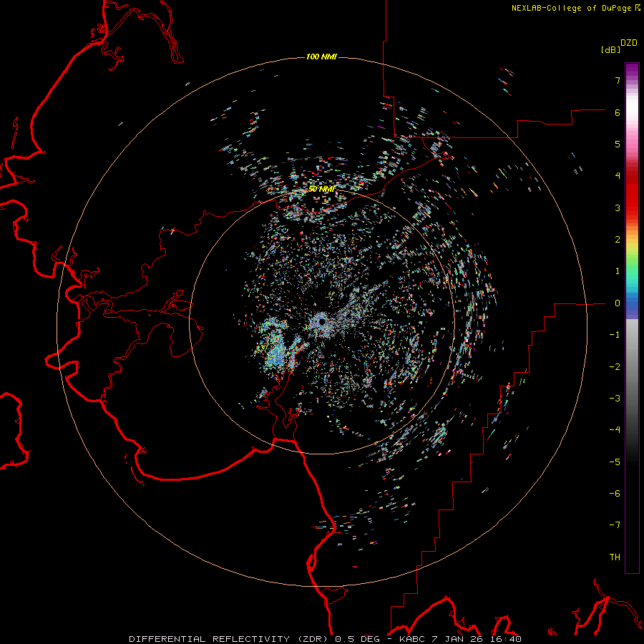Image resolution: width=644 pixels, height=644 pixels.
Task: Click the 7 JAN 26 date in caption
Action: click(x=457, y=639)
